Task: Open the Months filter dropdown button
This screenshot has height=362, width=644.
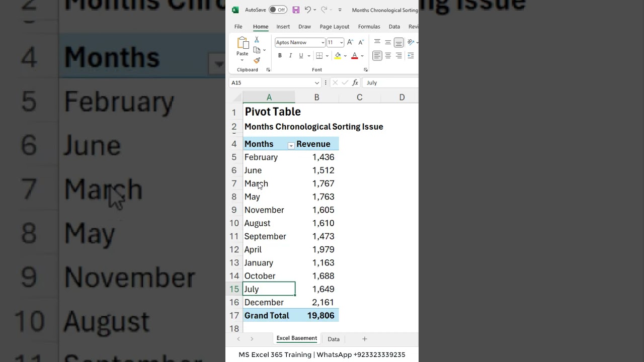Action: pos(291,145)
